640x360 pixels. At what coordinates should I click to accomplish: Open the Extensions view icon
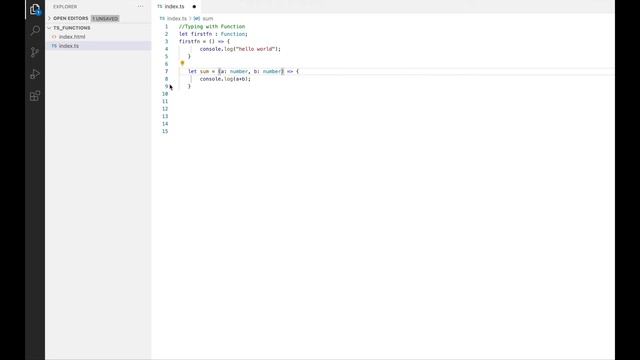(x=35, y=96)
